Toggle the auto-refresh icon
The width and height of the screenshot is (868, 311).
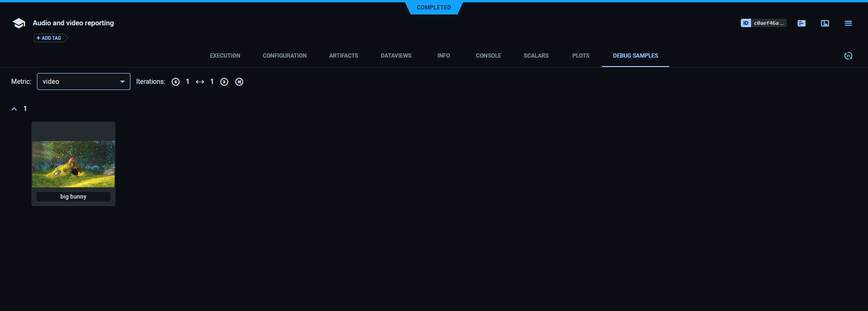(x=848, y=56)
